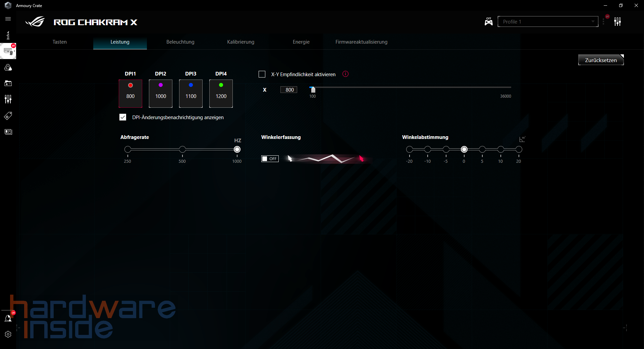Image resolution: width=644 pixels, height=349 pixels.
Task: Set Winkelabstimmung slider to -10
Action: click(428, 150)
